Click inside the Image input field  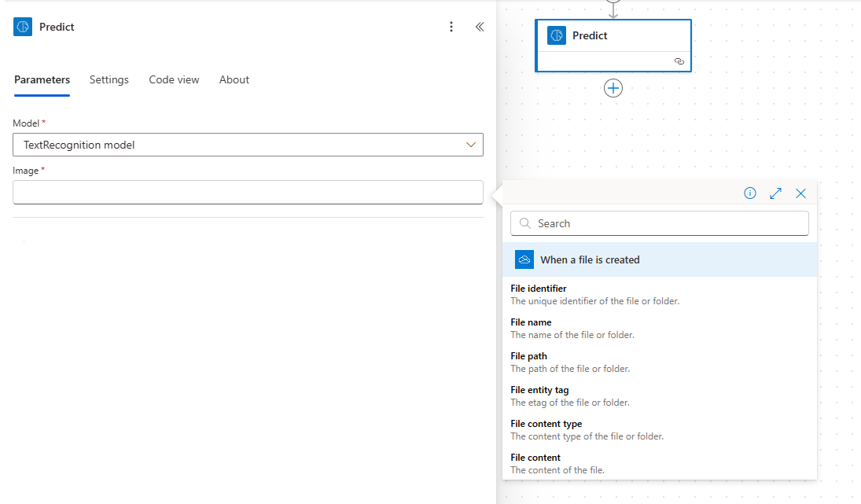coord(248,192)
